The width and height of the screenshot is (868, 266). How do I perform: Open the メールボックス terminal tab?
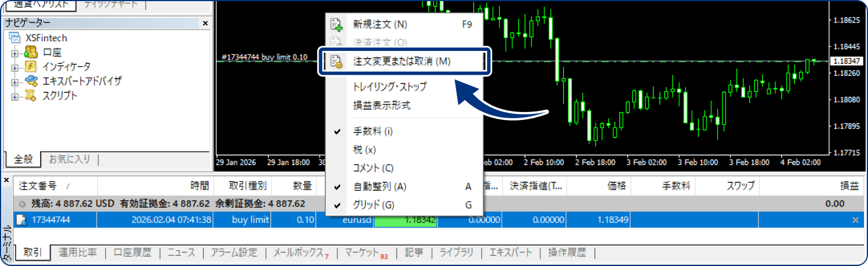click(x=301, y=252)
